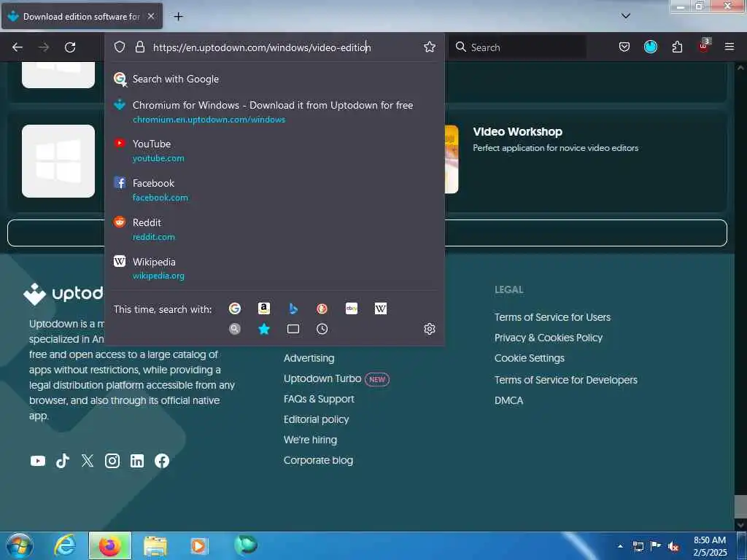Search this time with eBay icon

click(x=352, y=308)
